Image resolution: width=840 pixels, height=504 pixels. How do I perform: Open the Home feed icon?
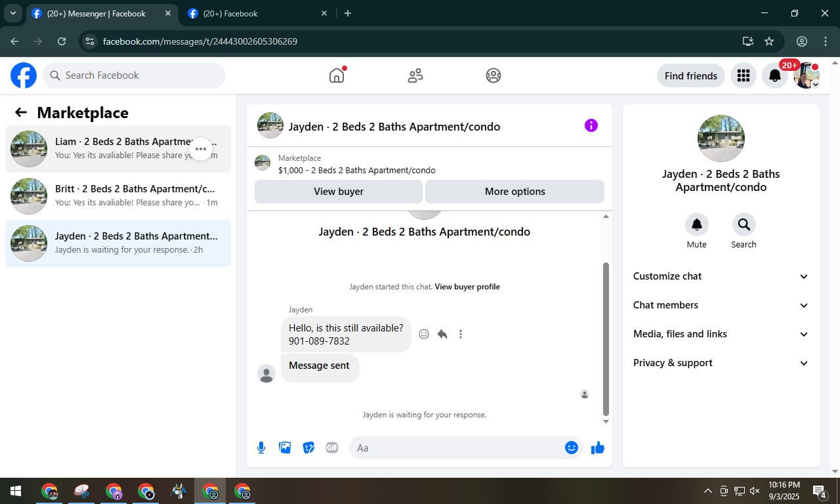coord(337,75)
